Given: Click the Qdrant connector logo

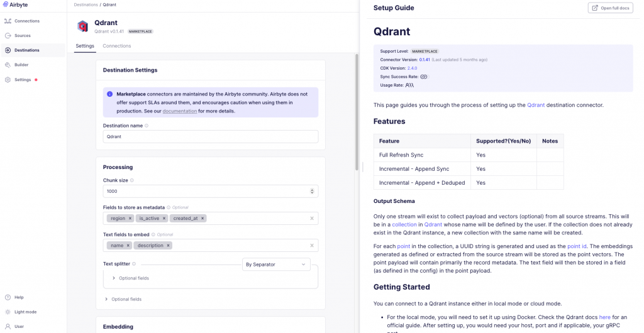Looking at the screenshot, I should coord(82,26).
